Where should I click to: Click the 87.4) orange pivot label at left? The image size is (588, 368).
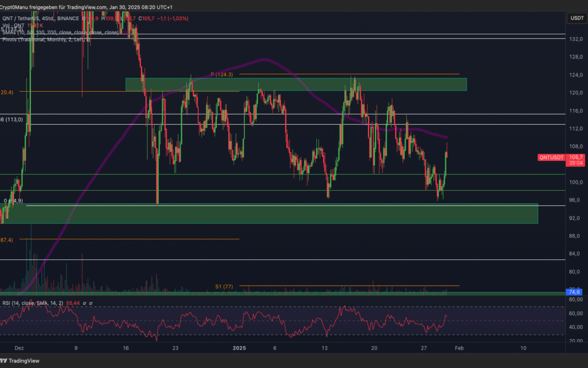click(7, 239)
